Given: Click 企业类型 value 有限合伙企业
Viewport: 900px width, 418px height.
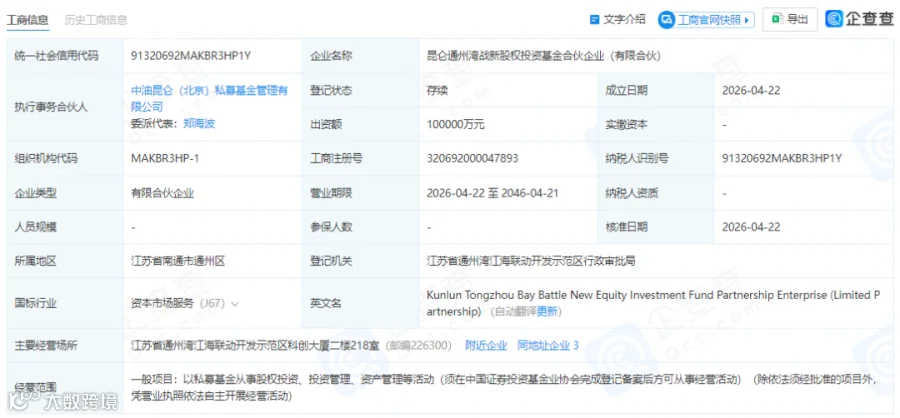Looking at the screenshot, I should click(162, 193).
